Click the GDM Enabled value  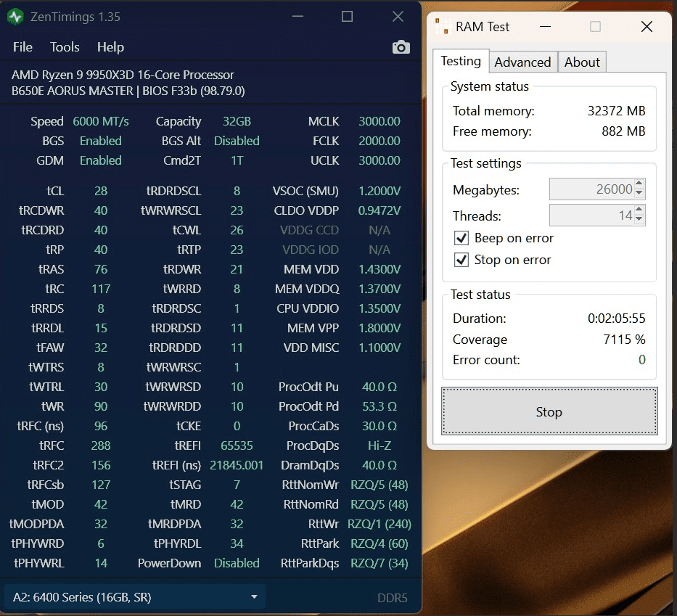(101, 160)
